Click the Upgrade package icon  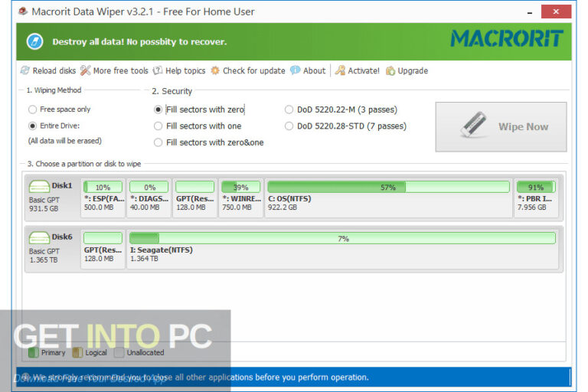390,70
